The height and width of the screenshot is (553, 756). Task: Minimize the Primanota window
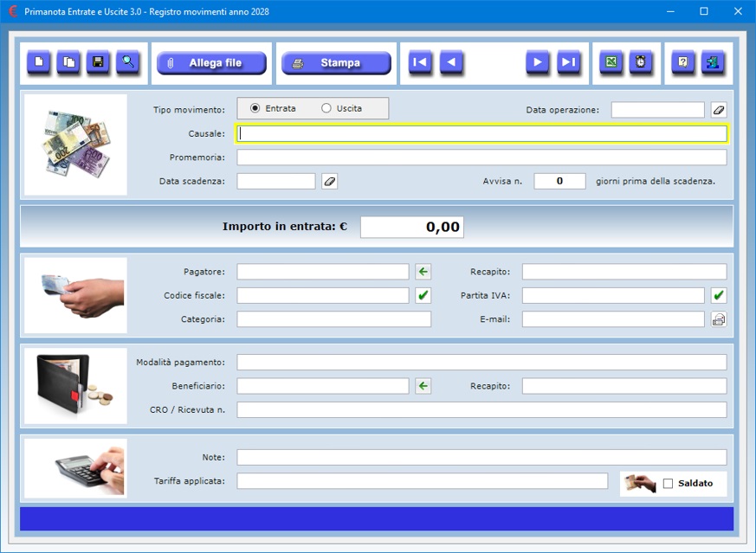click(670, 11)
